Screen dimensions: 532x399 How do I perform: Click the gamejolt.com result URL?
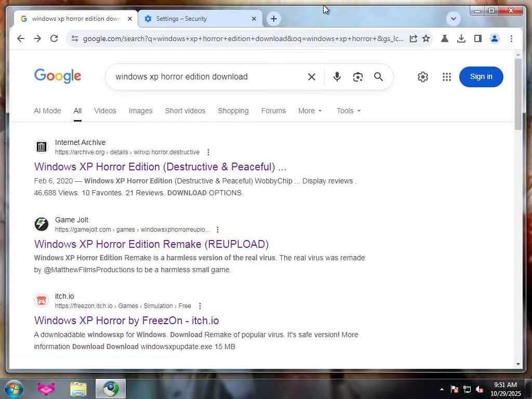132,230
